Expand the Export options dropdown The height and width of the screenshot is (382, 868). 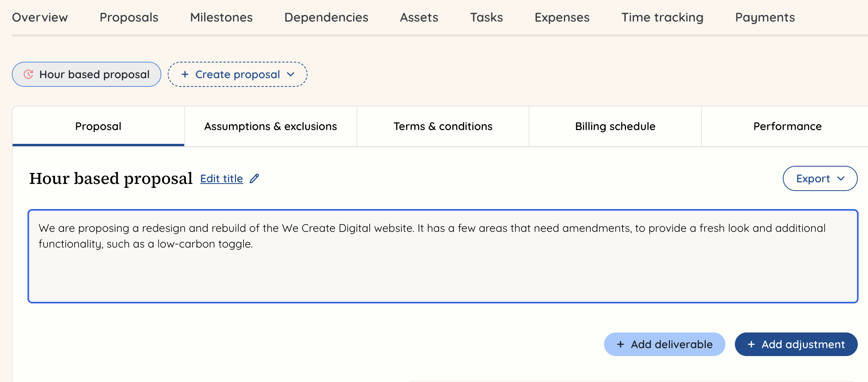click(x=820, y=178)
